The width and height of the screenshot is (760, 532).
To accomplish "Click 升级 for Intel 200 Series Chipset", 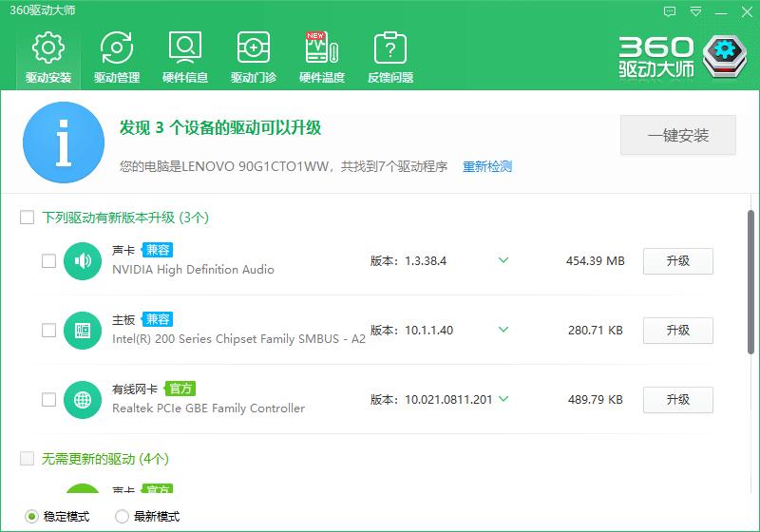I will point(678,331).
